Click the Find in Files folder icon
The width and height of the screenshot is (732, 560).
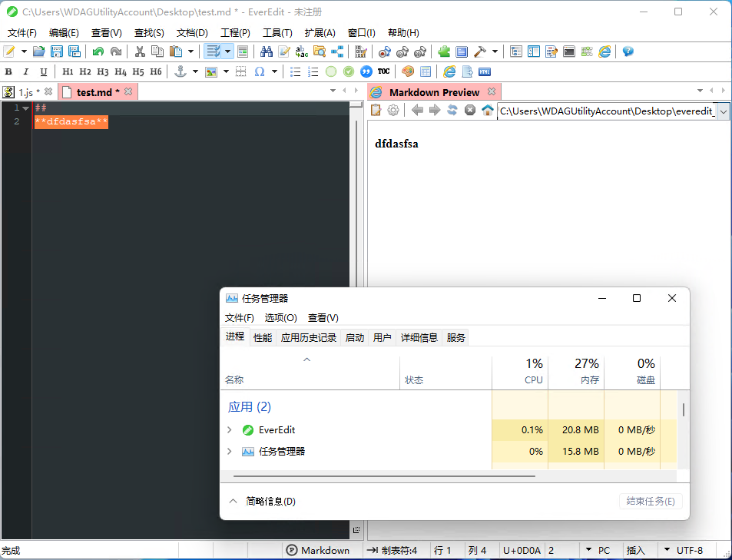coord(320,51)
